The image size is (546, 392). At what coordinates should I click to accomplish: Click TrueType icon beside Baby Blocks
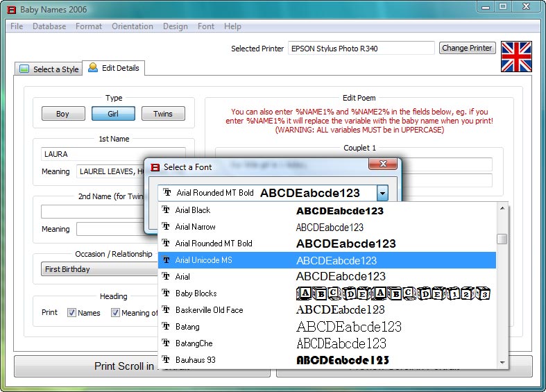pos(166,293)
